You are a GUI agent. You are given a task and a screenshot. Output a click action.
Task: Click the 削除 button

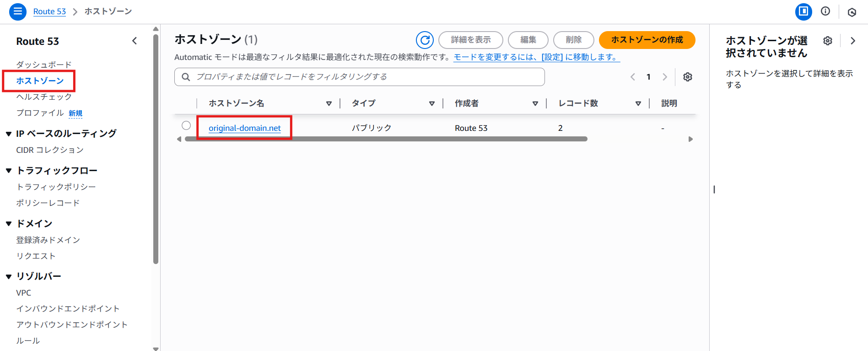574,40
